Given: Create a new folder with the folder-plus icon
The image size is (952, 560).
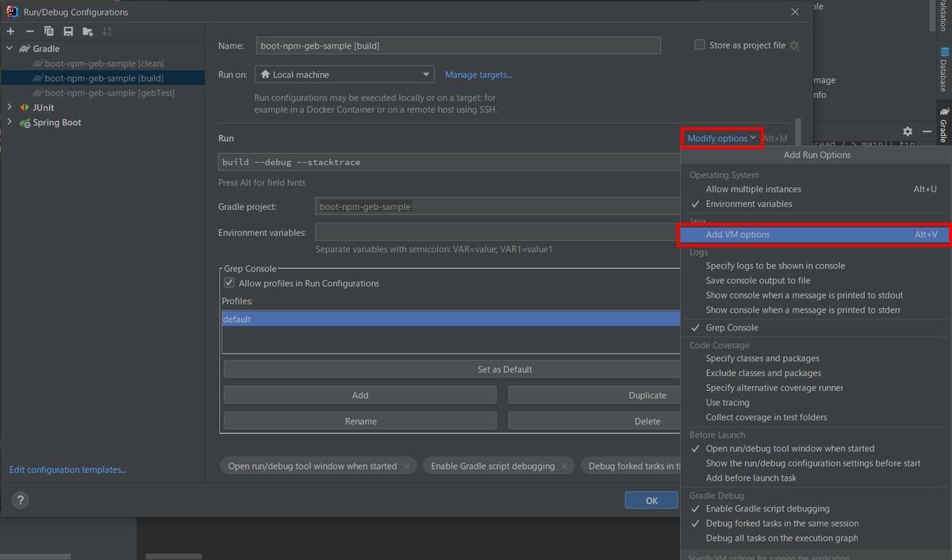Looking at the screenshot, I should pos(88,32).
